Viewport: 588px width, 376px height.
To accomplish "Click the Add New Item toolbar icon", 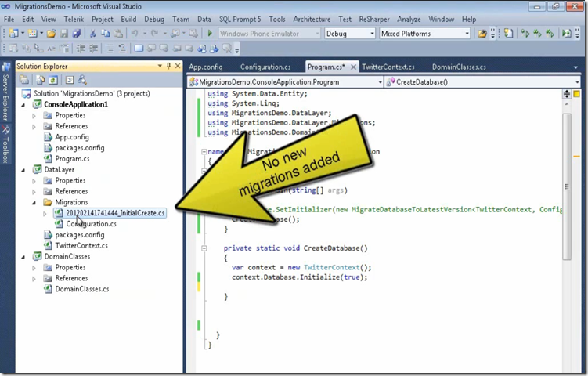I will coord(33,34).
